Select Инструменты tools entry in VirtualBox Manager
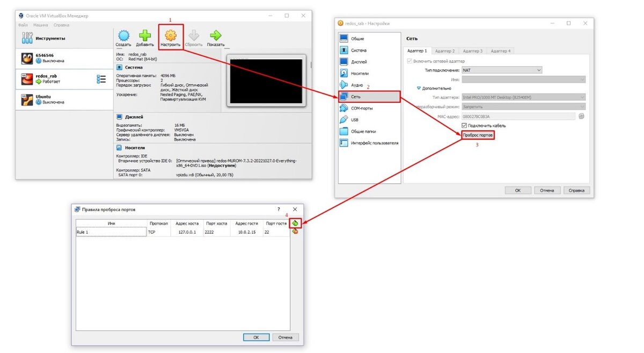 pyautogui.click(x=64, y=38)
